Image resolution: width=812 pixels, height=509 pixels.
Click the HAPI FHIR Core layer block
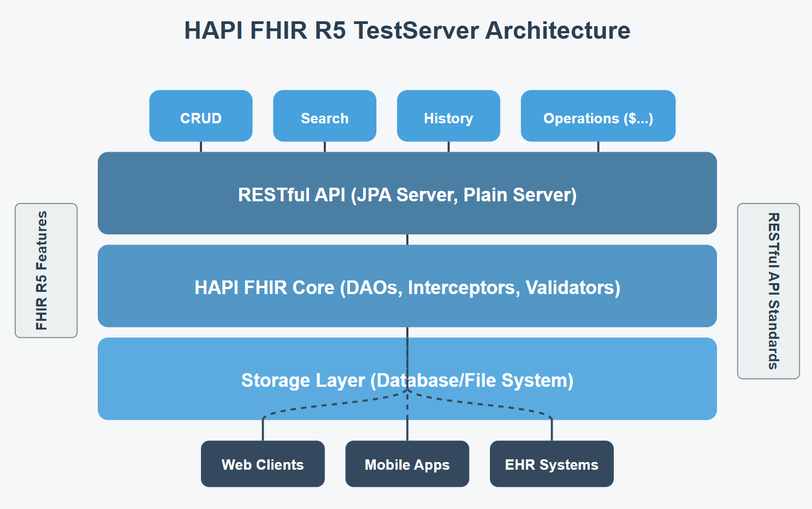pyautogui.click(x=407, y=286)
